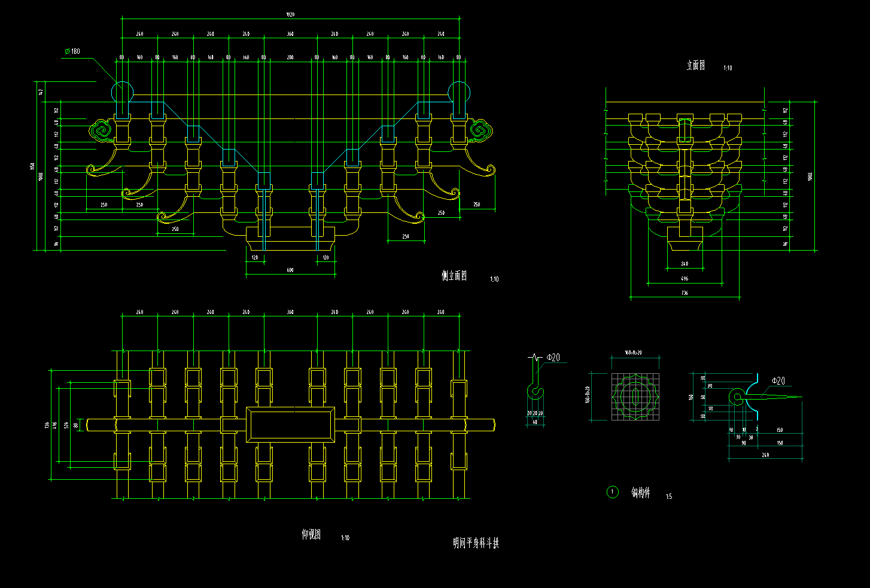Click the 侧立面图 view title
The height and width of the screenshot is (588, 870).
point(454,276)
